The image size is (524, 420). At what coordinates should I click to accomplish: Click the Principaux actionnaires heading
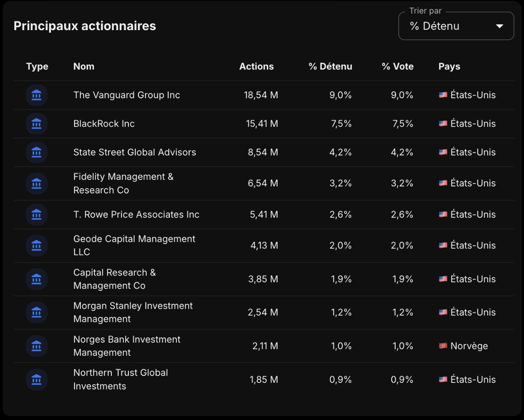[85, 26]
